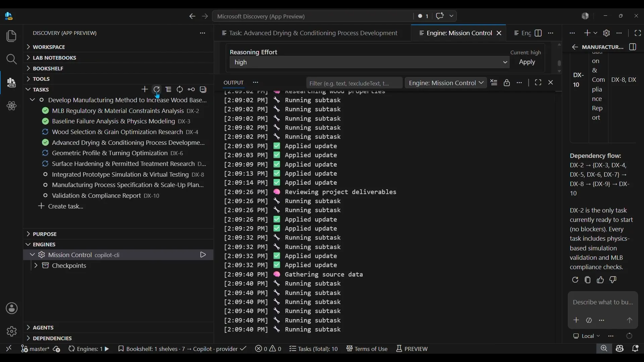Start a new chat with plus icon

pyautogui.click(x=587, y=33)
